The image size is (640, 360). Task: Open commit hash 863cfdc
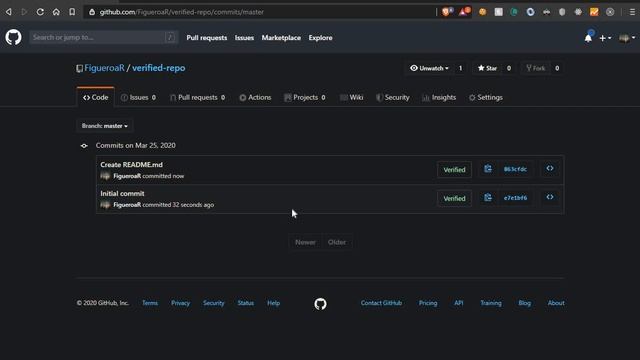pyautogui.click(x=515, y=169)
